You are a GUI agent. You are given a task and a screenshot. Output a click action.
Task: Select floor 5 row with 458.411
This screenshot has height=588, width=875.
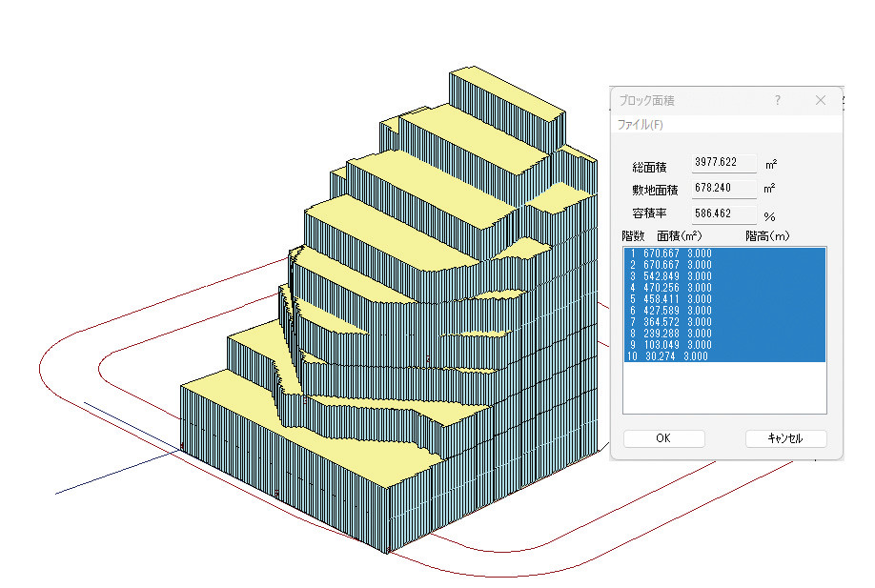[724, 299]
